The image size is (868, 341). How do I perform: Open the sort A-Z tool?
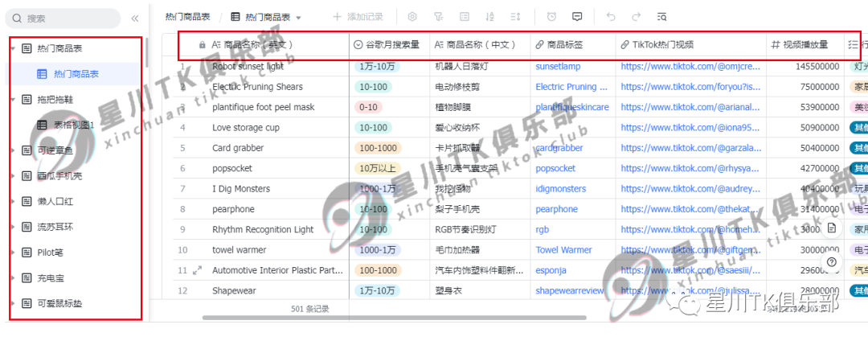489,17
